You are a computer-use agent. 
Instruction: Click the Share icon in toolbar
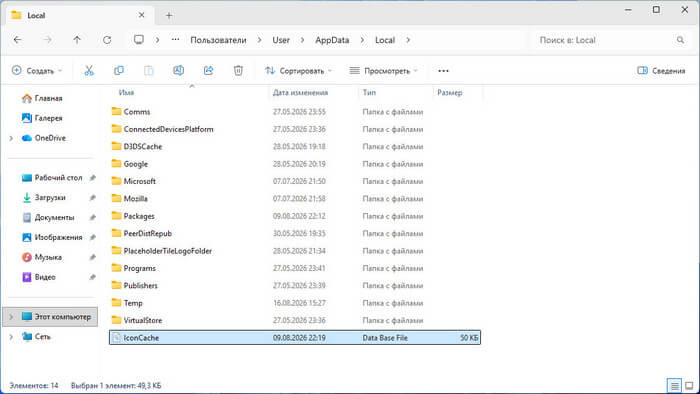click(x=208, y=71)
